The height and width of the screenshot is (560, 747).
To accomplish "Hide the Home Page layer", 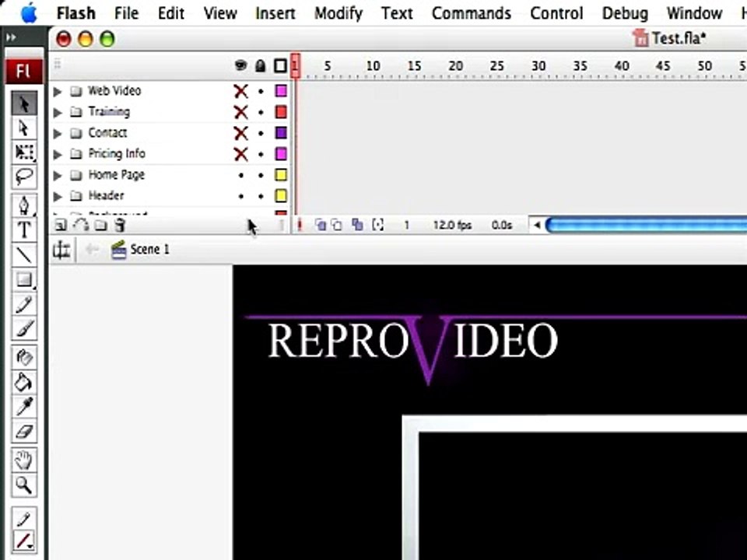I will click(x=241, y=175).
